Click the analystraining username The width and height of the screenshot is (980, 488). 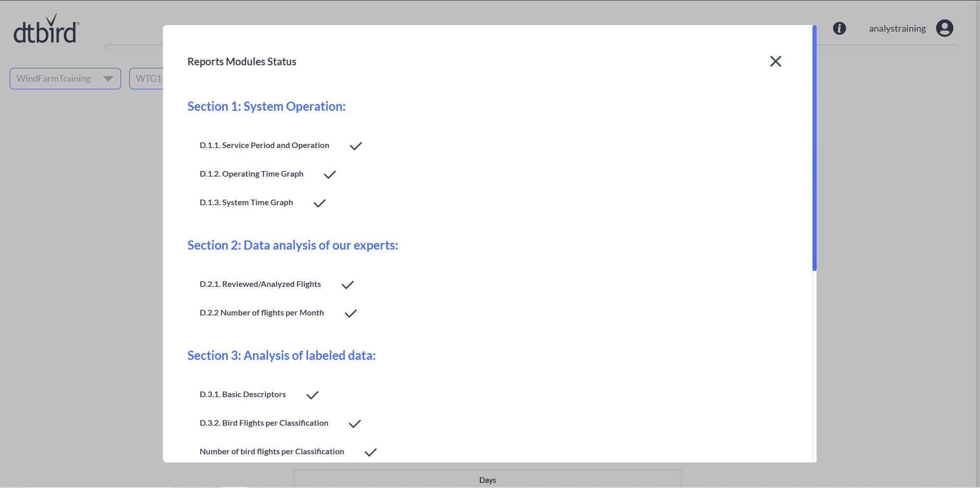pos(897,29)
